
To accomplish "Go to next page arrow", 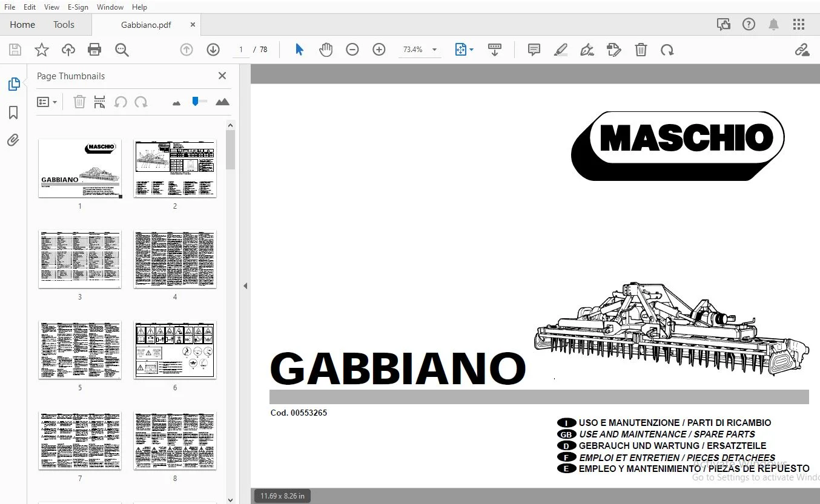I will [213, 50].
